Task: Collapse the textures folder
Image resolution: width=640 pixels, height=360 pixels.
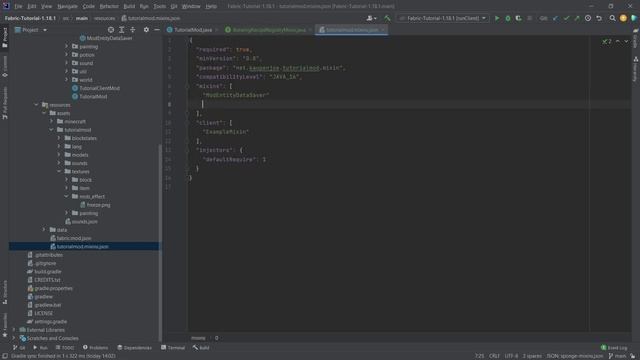Action: click(x=59, y=171)
